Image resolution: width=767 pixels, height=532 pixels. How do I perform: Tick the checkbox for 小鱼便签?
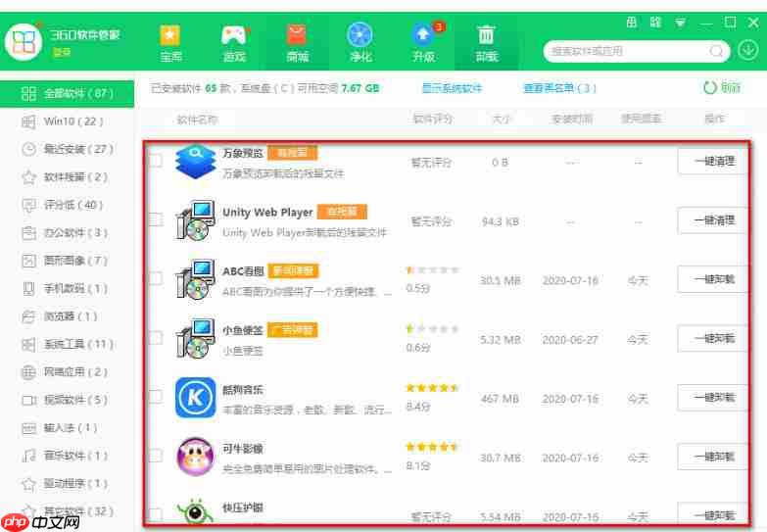click(x=156, y=337)
